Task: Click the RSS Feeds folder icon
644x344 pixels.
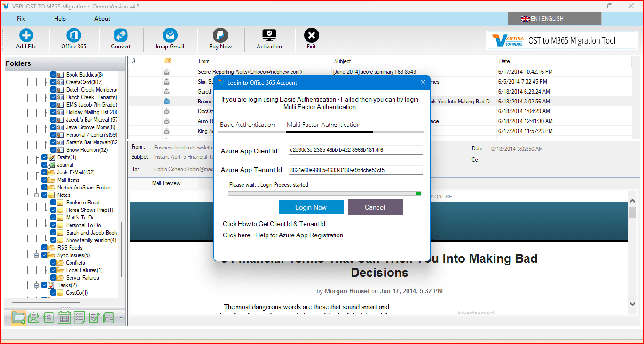Action: click(52, 248)
